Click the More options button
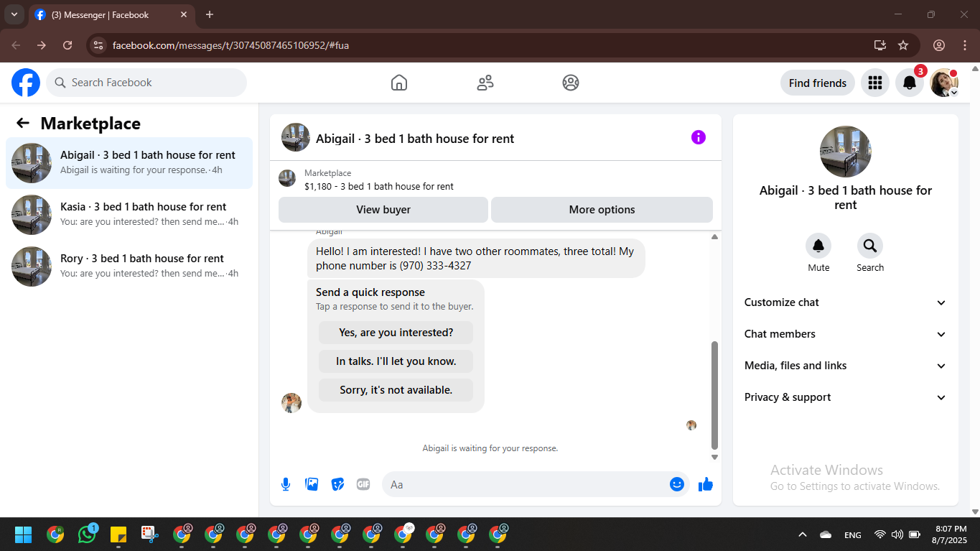Image resolution: width=980 pixels, height=551 pixels. tap(602, 210)
